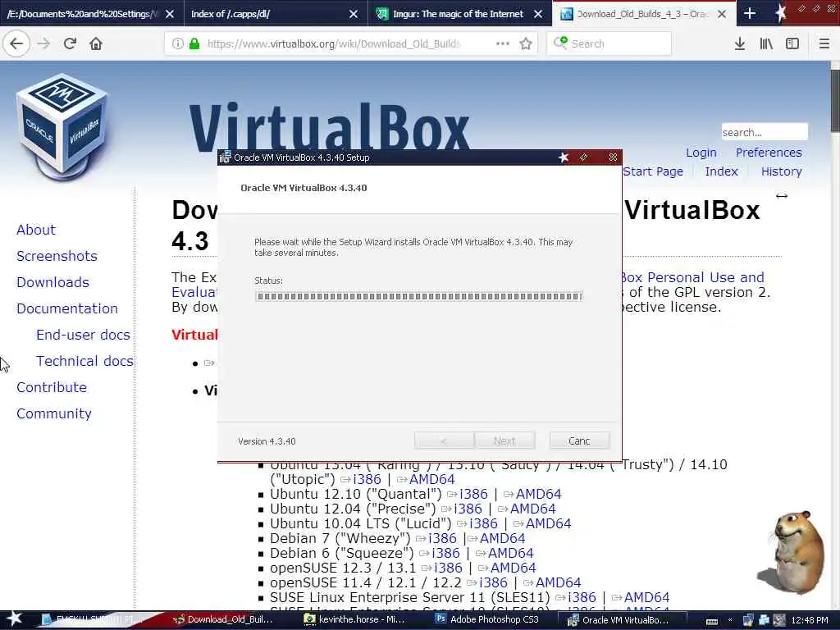Open Firefox downloads arrow icon
Image resolution: width=840 pixels, height=630 pixels.
pos(740,43)
